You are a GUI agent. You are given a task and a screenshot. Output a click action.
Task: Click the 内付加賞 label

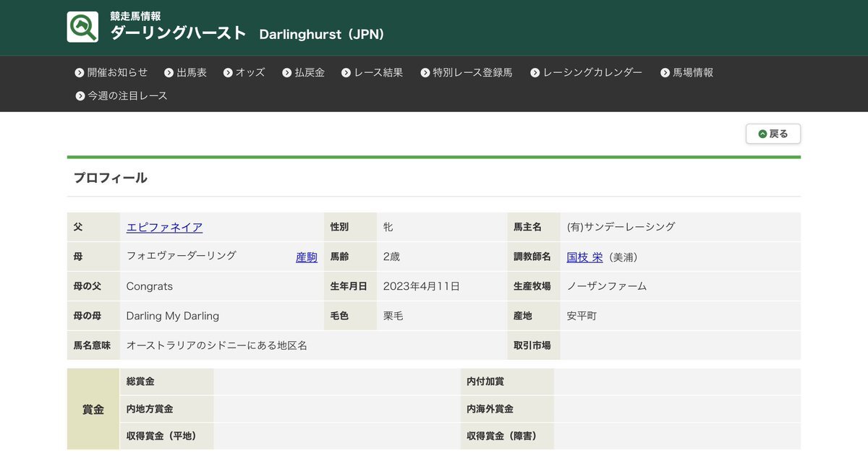485,382
